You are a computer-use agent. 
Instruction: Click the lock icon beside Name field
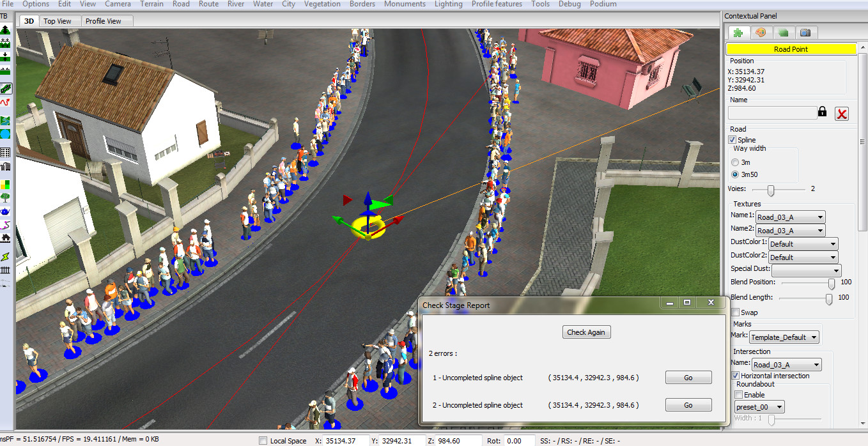point(823,112)
